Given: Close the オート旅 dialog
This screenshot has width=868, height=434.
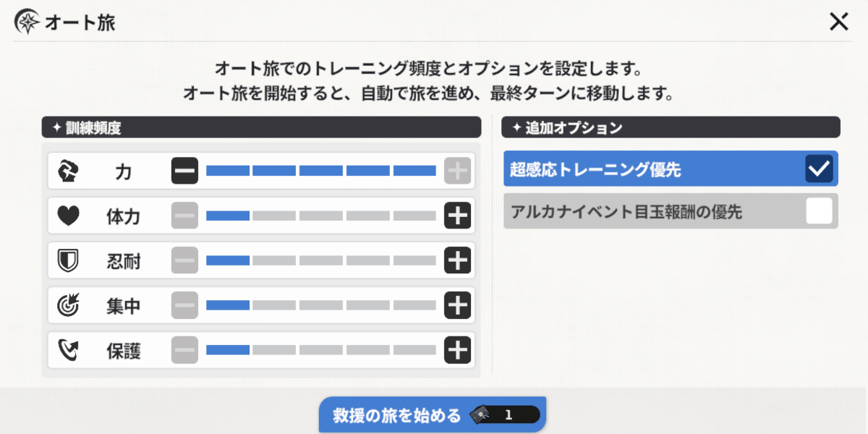Looking at the screenshot, I should point(838,22).
